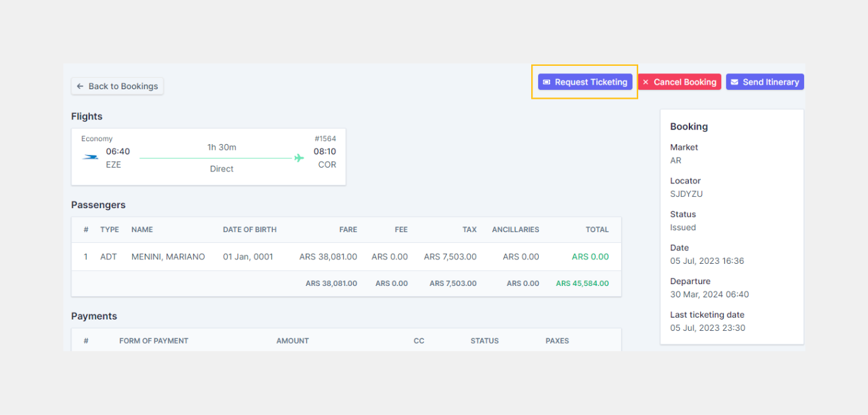
Task: Click the DATE OF BIRTH column header
Action: (x=249, y=230)
